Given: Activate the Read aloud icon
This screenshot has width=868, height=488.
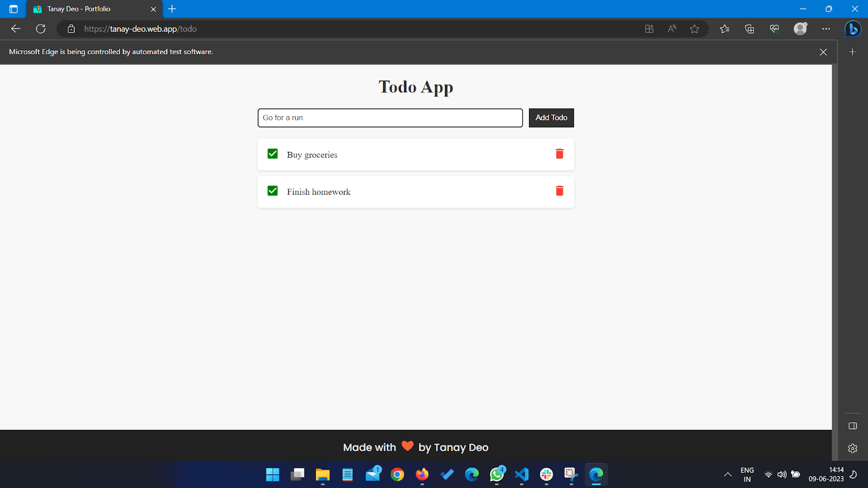Looking at the screenshot, I should pyautogui.click(x=672, y=29).
